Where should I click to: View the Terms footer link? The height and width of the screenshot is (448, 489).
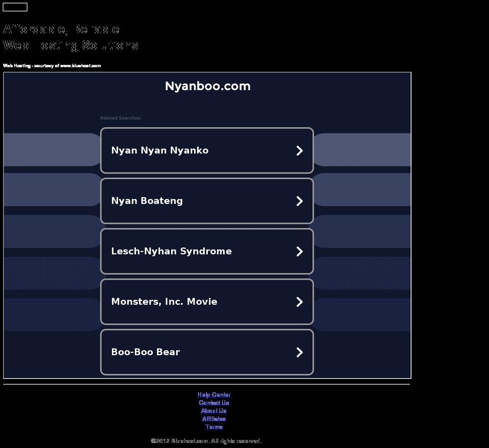[214, 427]
